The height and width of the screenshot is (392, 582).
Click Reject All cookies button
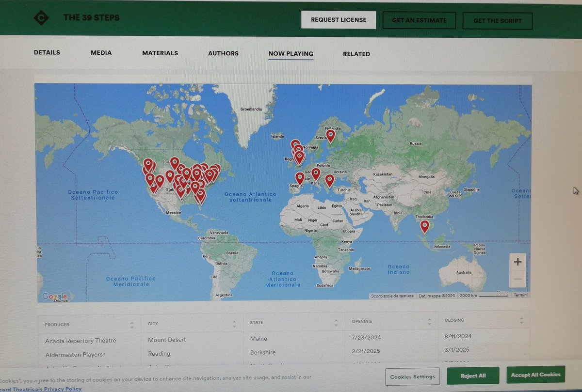click(x=472, y=376)
